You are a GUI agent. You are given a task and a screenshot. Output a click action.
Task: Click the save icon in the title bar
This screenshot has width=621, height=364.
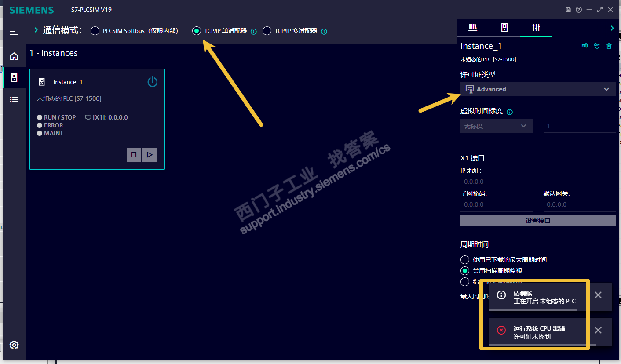click(x=568, y=10)
